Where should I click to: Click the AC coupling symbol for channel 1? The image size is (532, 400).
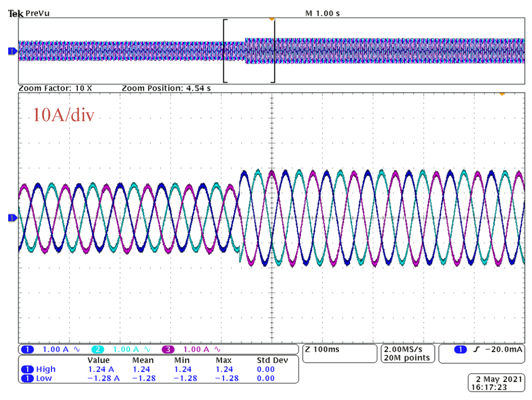[x=77, y=349]
